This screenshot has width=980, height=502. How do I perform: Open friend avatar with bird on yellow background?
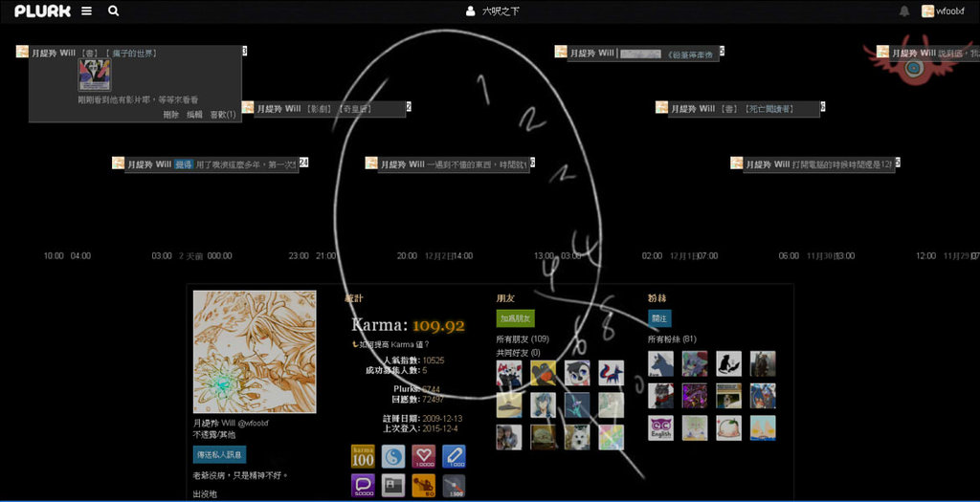[x=544, y=373]
